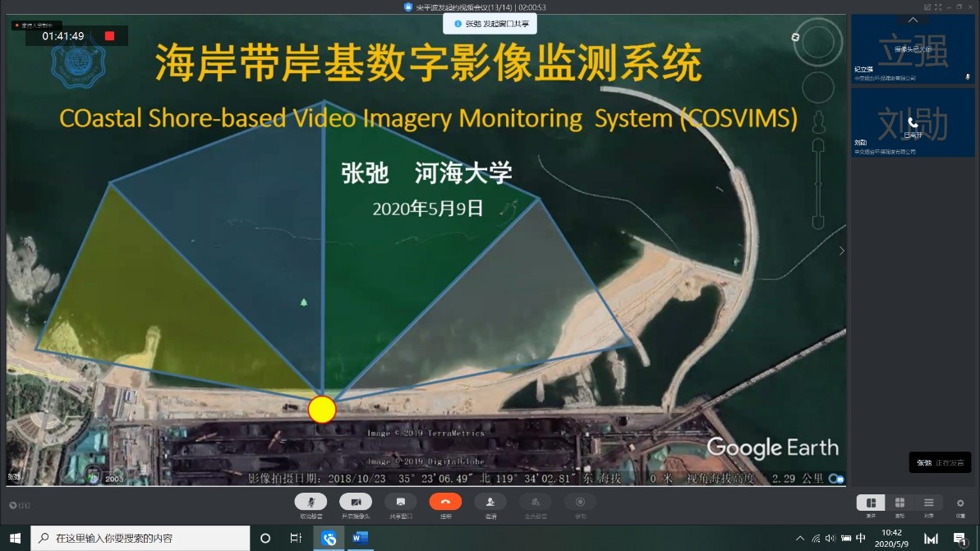Viewport: 980px width, 551px height.
Task: Switch to grid gallery layout view
Action: tap(899, 503)
